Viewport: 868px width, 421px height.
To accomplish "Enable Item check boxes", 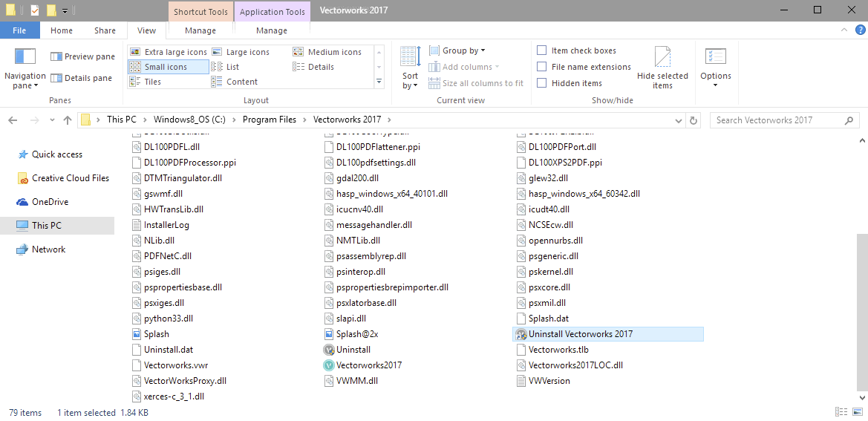I will pyautogui.click(x=542, y=50).
